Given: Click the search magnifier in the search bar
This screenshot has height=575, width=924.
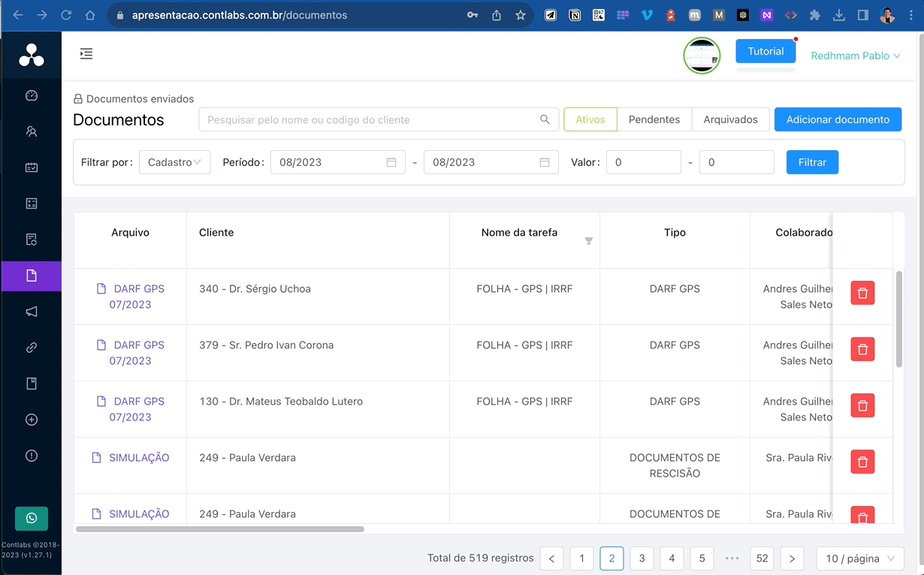Looking at the screenshot, I should click(545, 119).
